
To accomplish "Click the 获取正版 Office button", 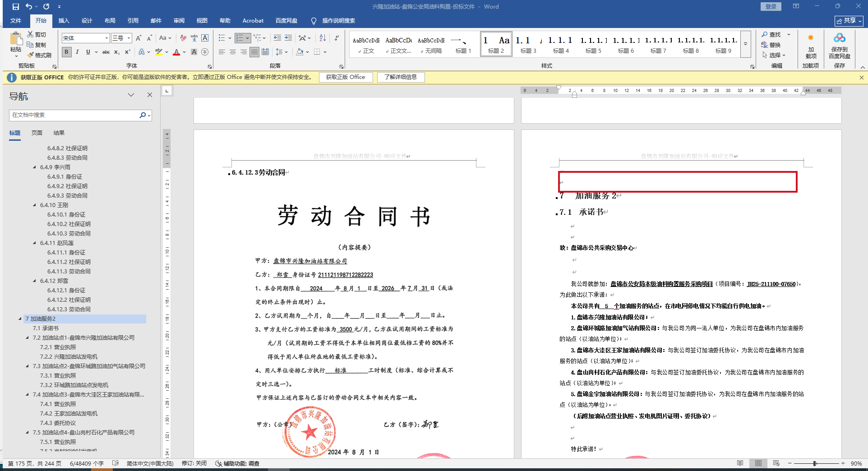I will (x=346, y=77).
